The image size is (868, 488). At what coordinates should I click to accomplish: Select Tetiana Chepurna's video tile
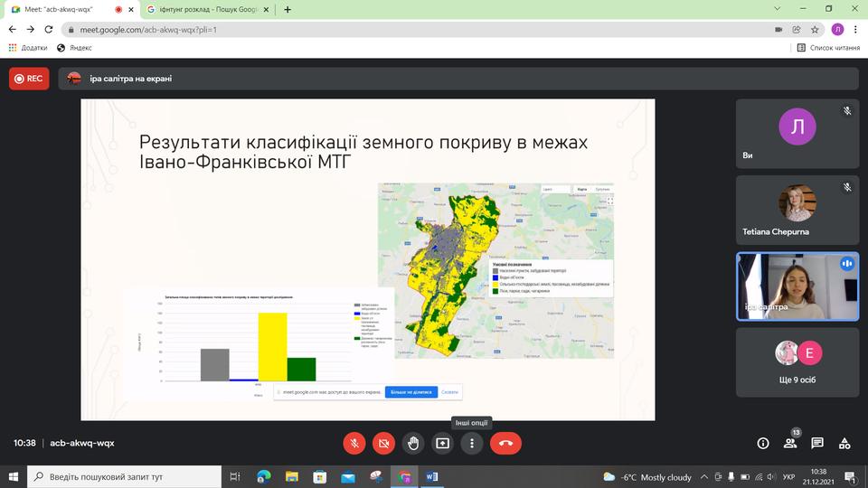click(796, 210)
